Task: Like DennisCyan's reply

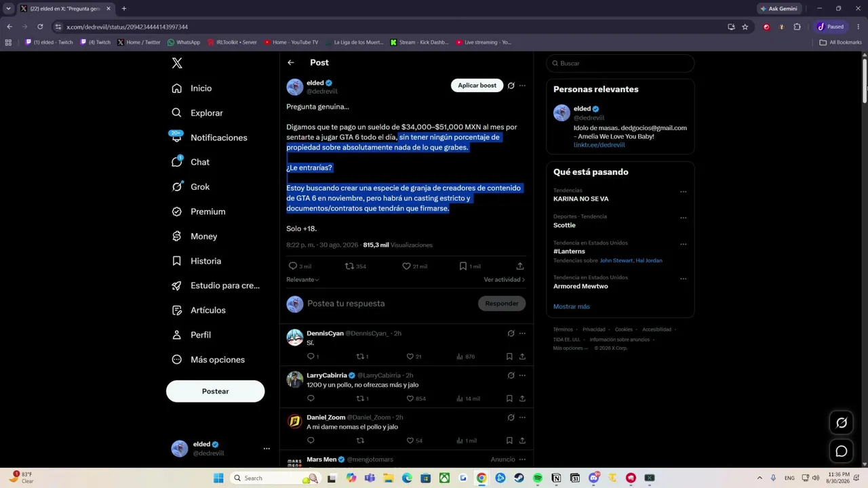Action: [410, 357]
